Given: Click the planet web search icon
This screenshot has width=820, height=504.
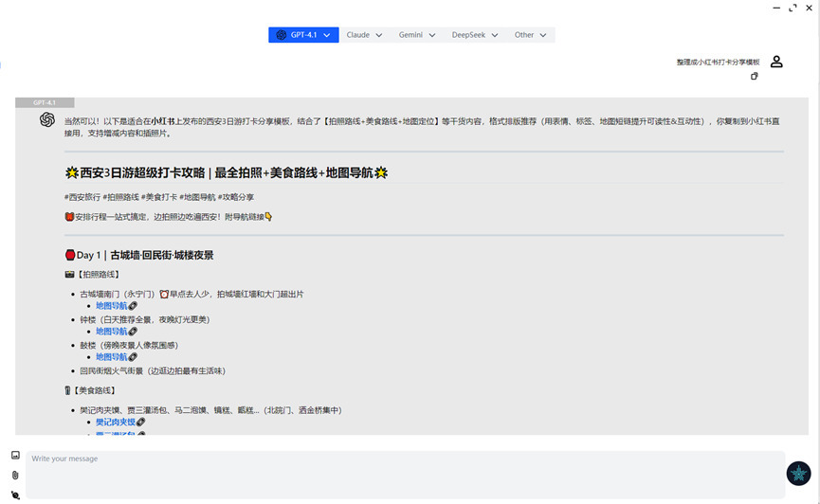Looking at the screenshot, I should tap(15, 495).
